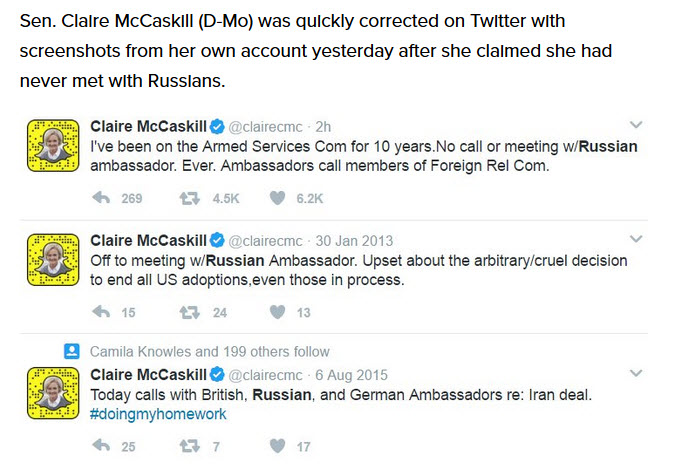Viewport: 678px width, 470px height.
Task: Reply to the Iran deal tweet
Action: click(101, 446)
